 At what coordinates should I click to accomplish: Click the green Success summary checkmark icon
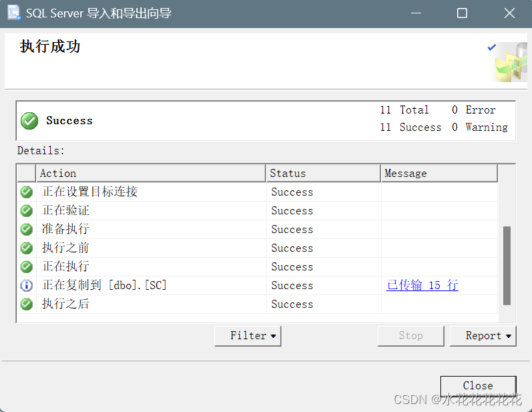tap(29, 121)
